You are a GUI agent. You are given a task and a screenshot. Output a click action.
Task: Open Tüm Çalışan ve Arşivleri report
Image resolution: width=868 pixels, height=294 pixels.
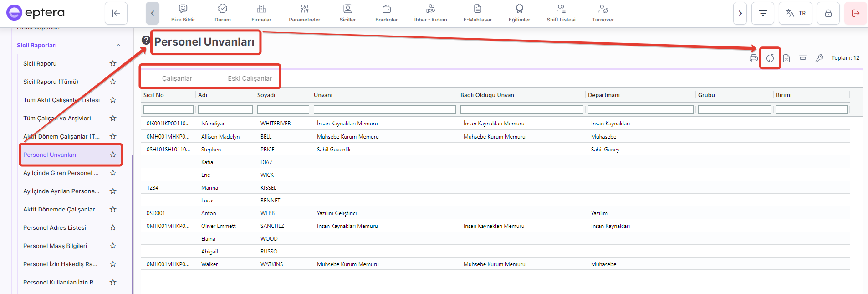pyautogui.click(x=57, y=119)
